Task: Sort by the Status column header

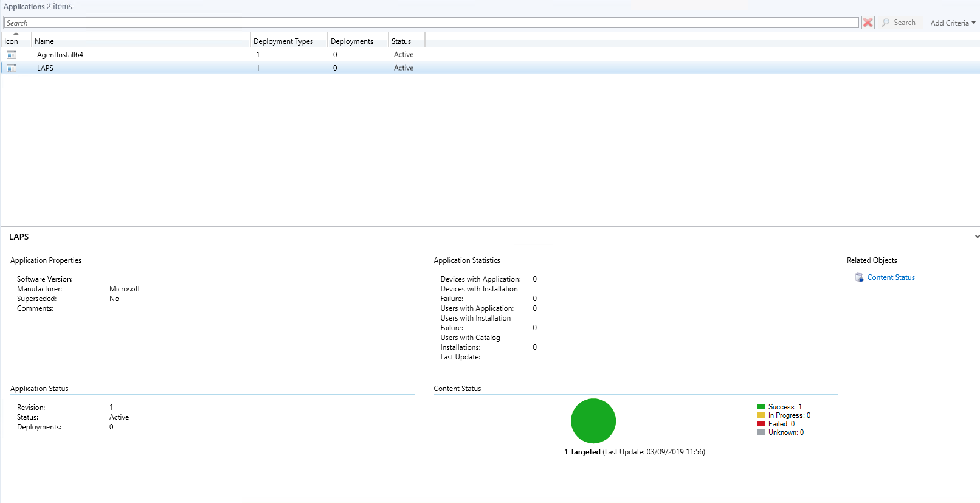Action: tap(405, 41)
